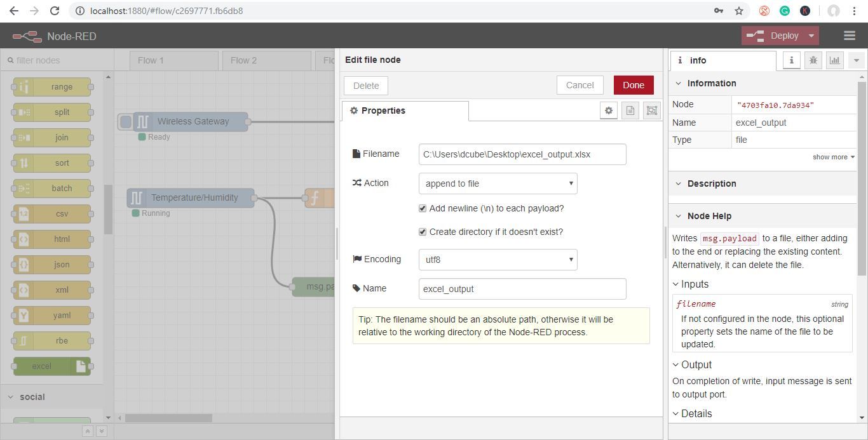Screen dimensions: 868x440
Task: Toggle 'Add newline to each payload' checkbox
Action: 423,208
